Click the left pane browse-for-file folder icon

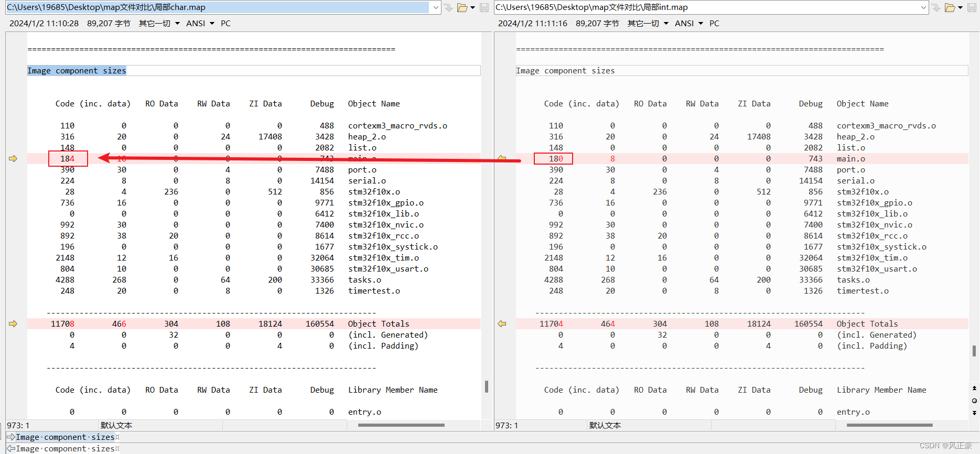pyautogui.click(x=462, y=7)
